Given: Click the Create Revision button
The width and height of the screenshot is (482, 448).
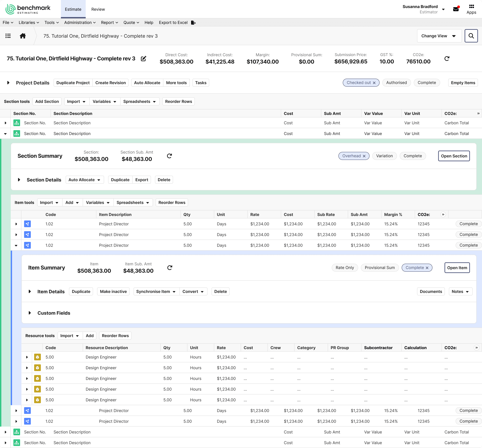Looking at the screenshot, I should [x=110, y=83].
